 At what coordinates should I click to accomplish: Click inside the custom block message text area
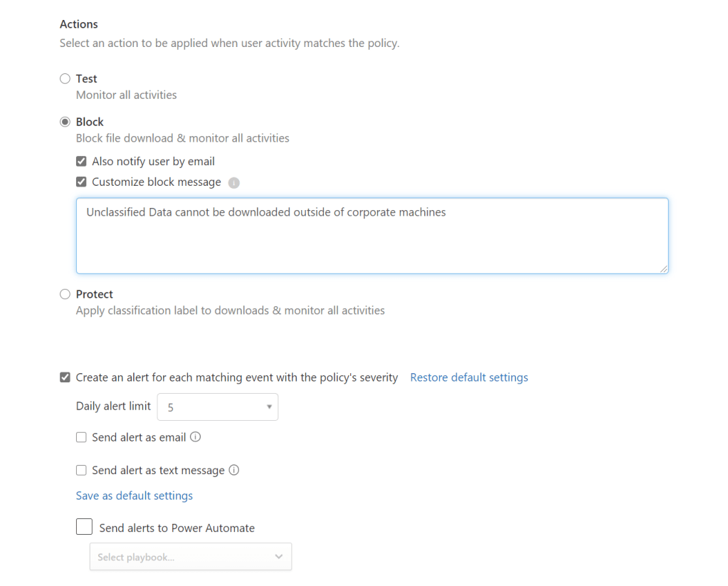371,239
